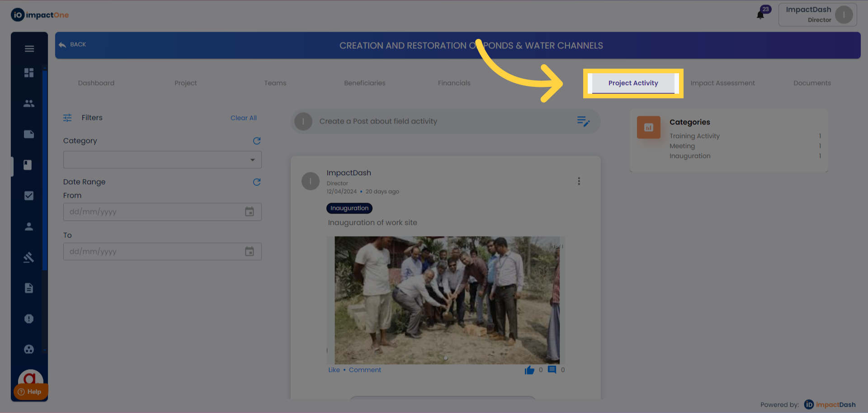
Task: Click the orange Categories chart icon
Action: point(649,128)
